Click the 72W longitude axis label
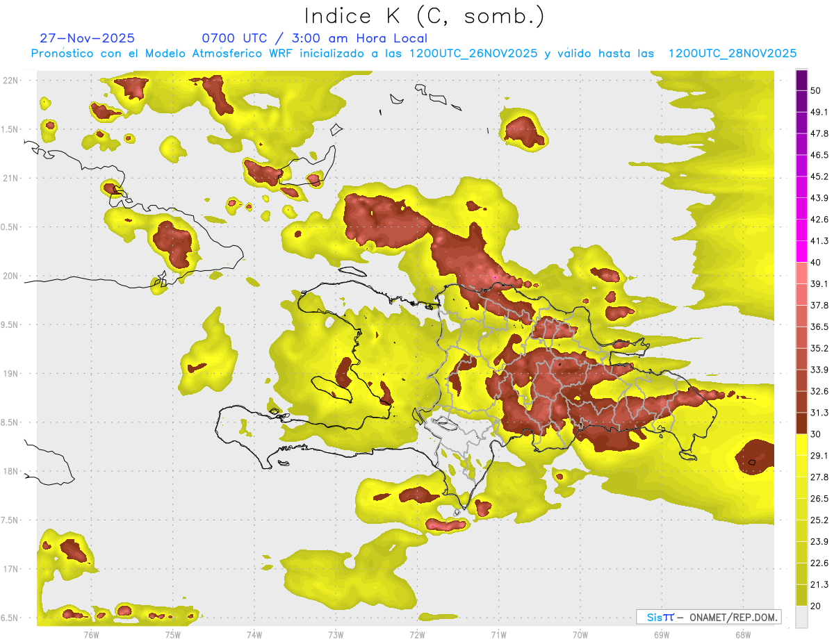 point(417,634)
